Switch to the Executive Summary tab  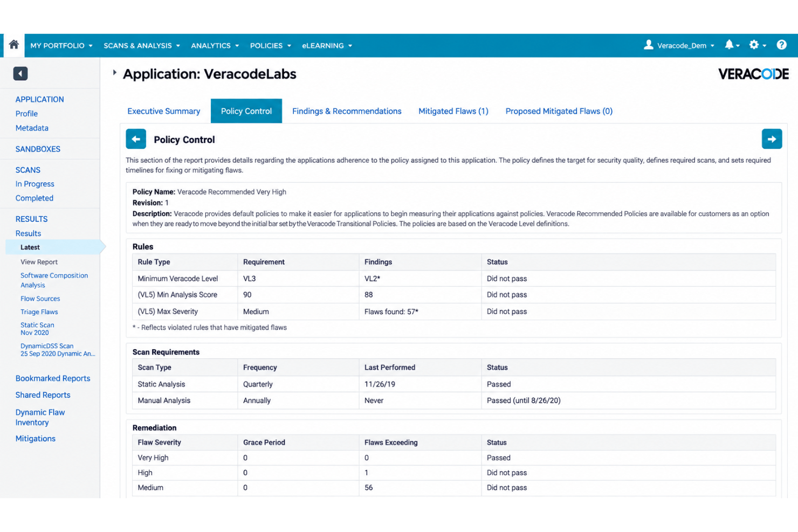[163, 111]
